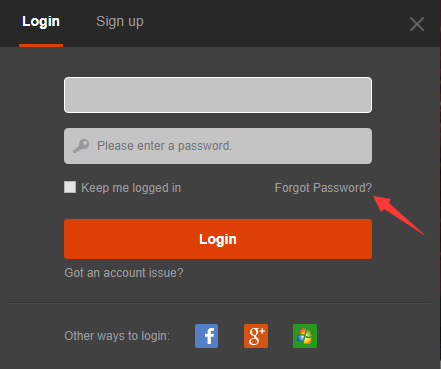441x369 pixels.
Task: Tick the Keep me logged in checkbox
Action: 70,187
